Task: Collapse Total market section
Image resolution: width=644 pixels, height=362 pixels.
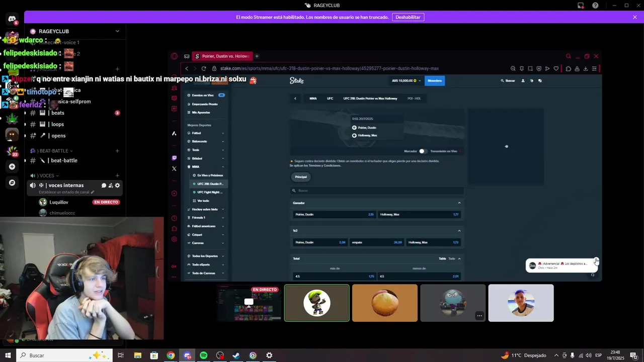Action: click(x=459, y=258)
